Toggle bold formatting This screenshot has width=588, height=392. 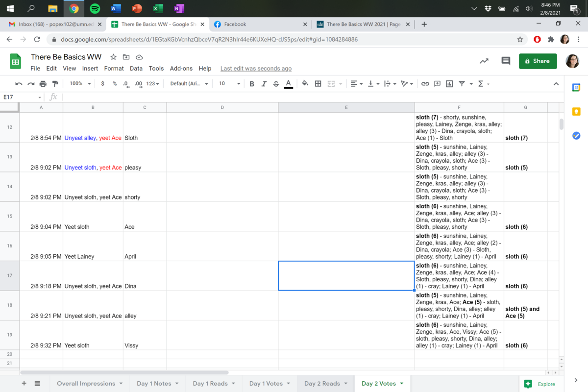click(x=252, y=84)
